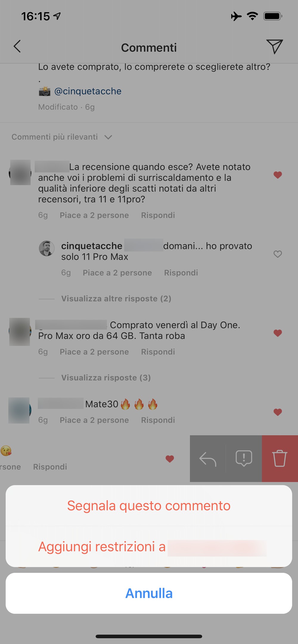Open the @cinquetacche mention link
Viewport: 298px width, 644px height.
(x=88, y=91)
